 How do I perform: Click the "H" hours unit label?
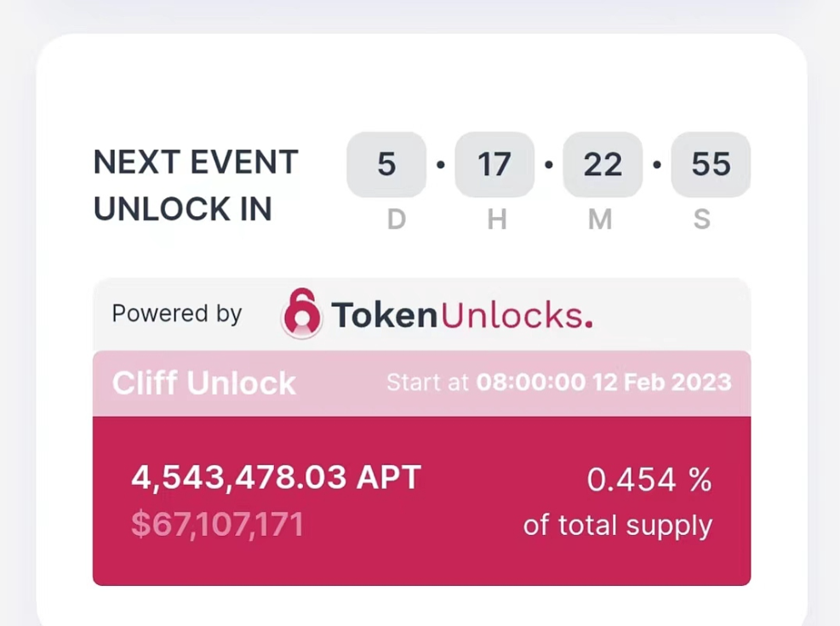pyautogui.click(x=497, y=220)
